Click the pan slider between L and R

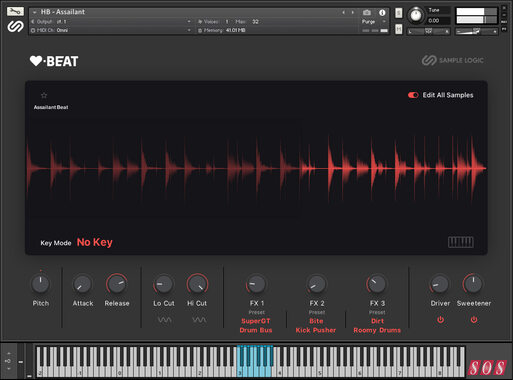click(x=429, y=31)
